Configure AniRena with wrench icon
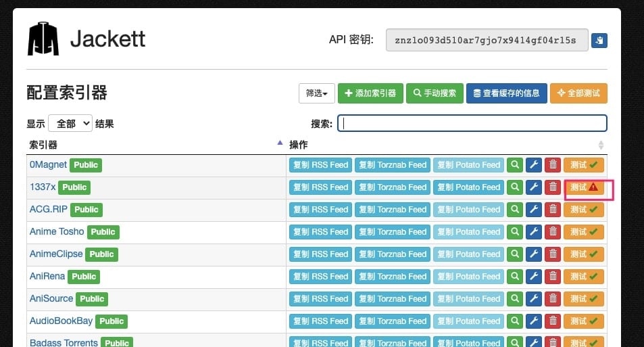This screenshot has height=347, width=644. tap(534, 276)
